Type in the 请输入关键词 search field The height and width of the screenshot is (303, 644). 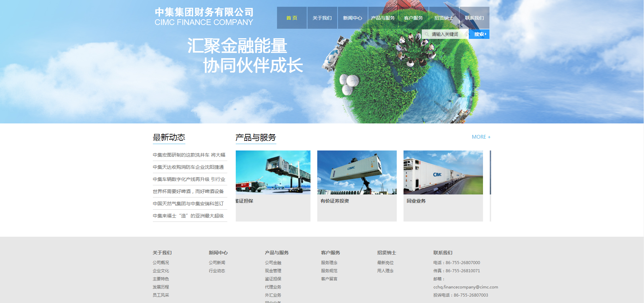(x=446, y=34)
